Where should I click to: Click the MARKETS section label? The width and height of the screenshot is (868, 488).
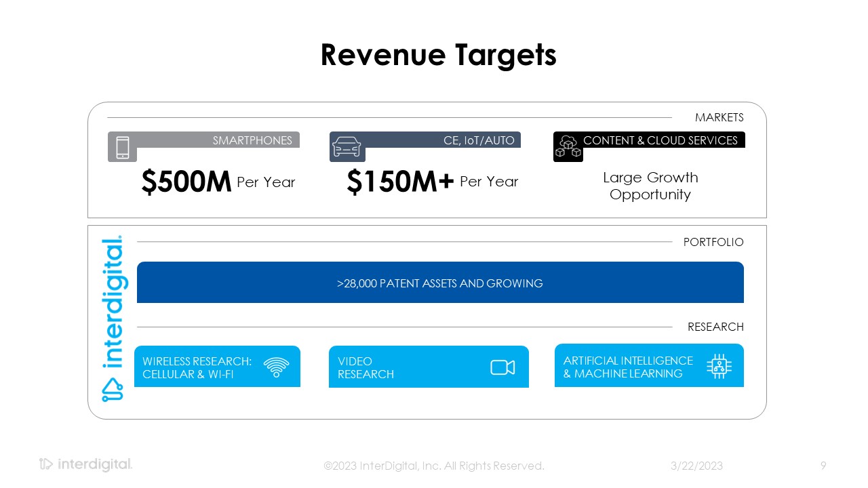(719, 117)
